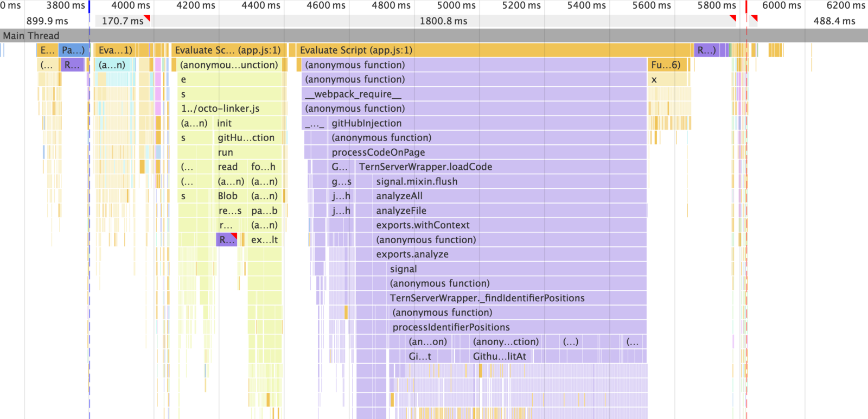
Task: Select the __webpack_require__ call frame
Action: pos(474,94)
